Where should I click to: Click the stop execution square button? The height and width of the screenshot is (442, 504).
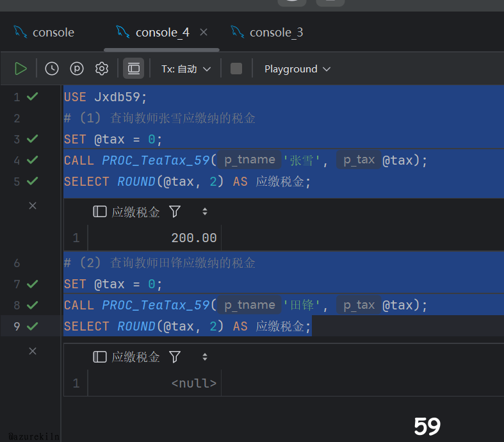[x=236, y=69]
